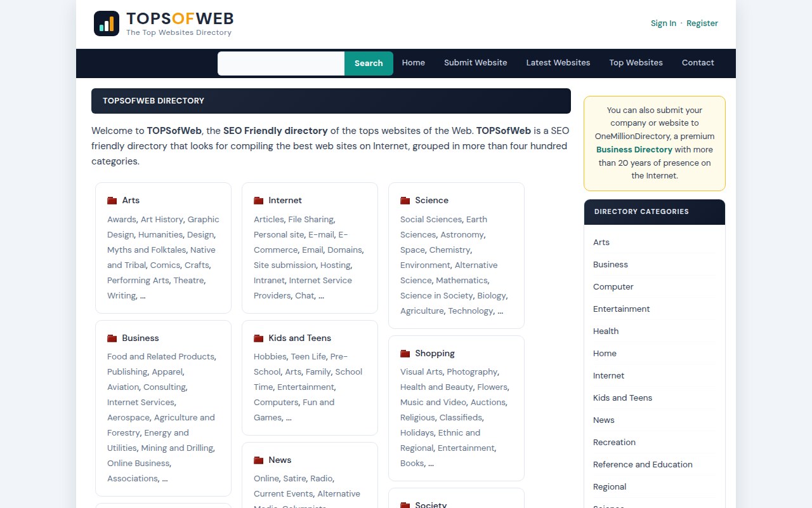Open the Satire subcategory under News
Image resolution: width=812 pixels, height=508 pixels.
point(294,479)
